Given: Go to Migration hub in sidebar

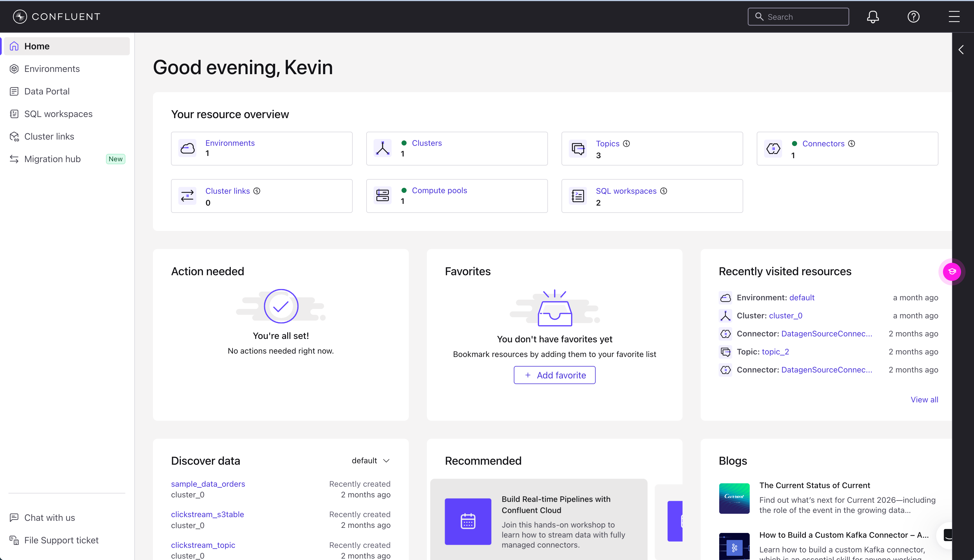Looking at the screenshot, I should click(x=52, y=159).
